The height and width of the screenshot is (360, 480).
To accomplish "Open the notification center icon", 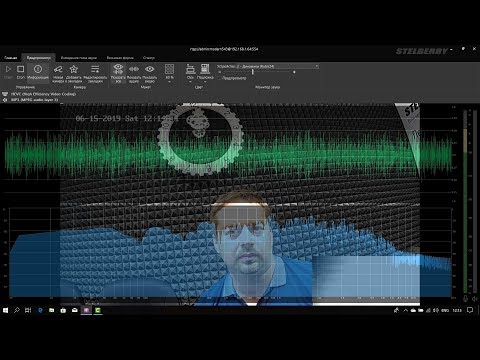I will pos(470,310).
